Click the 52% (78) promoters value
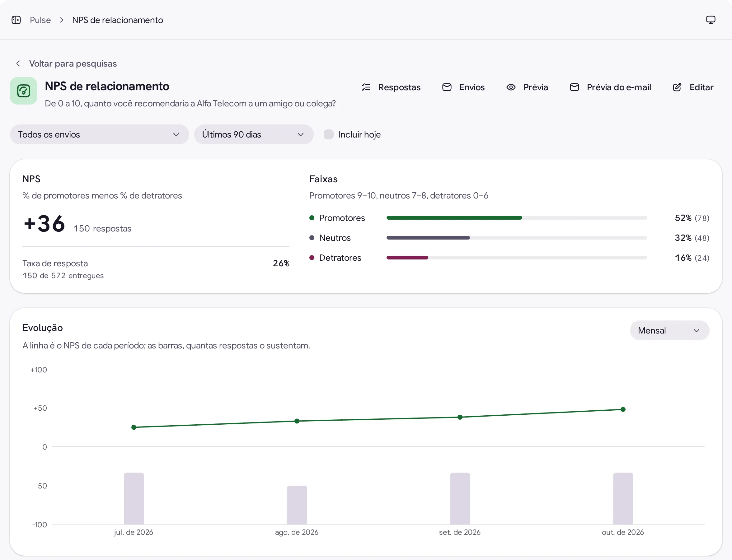 tap(692, 218)
